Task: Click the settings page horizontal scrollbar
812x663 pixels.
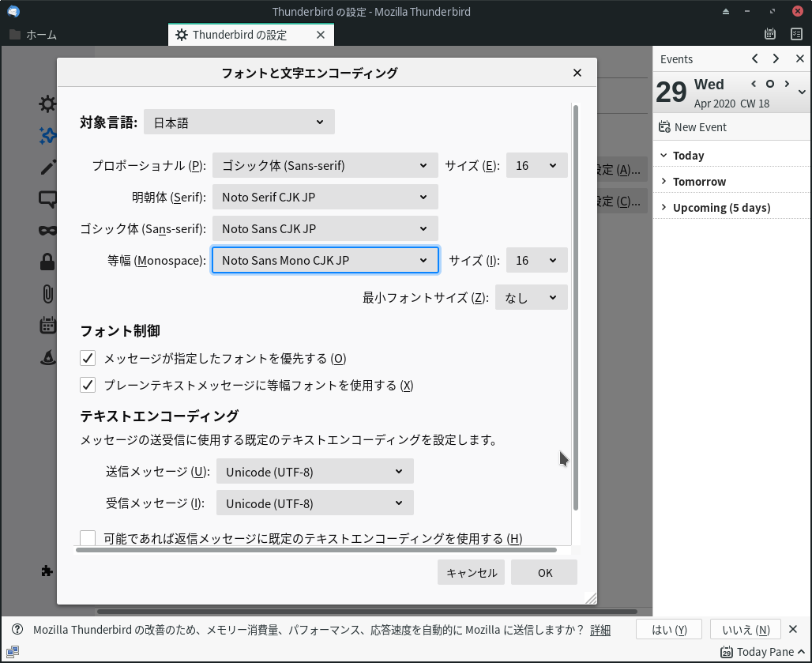Action: click(367, 611)
